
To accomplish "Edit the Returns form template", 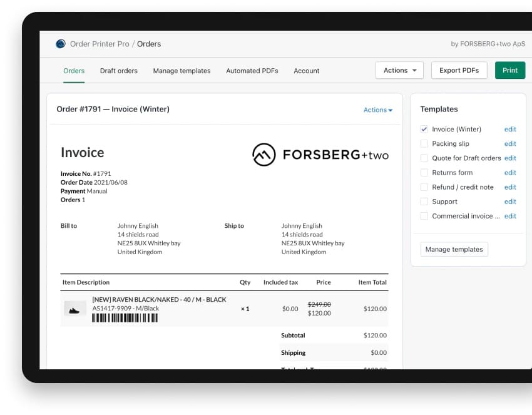I will click(x=510, y=173).
